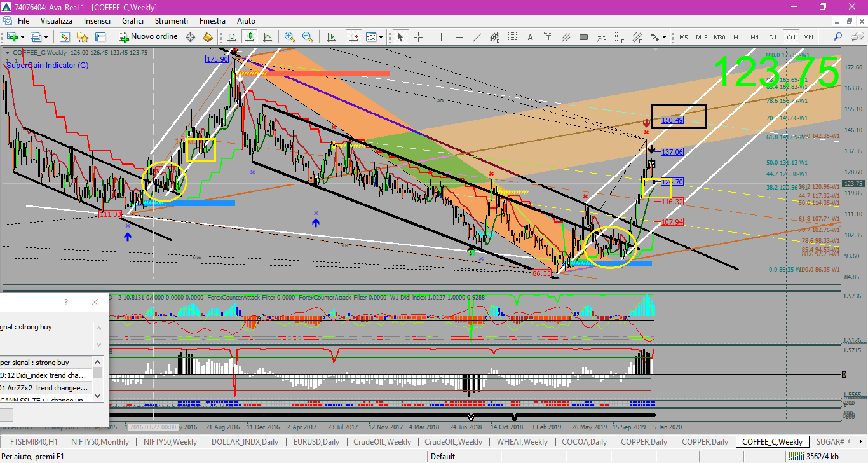Select the parallel lines channel tool
The height and width of the screenshot is (463, 868).
tap(566, 37)
